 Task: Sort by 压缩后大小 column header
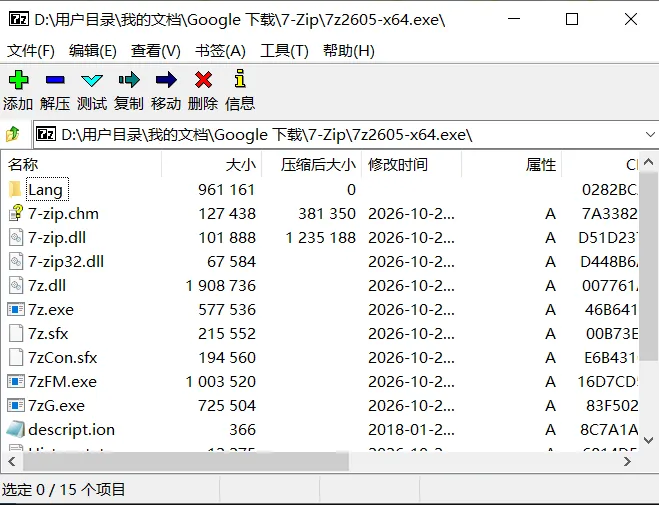pos(311,165)
